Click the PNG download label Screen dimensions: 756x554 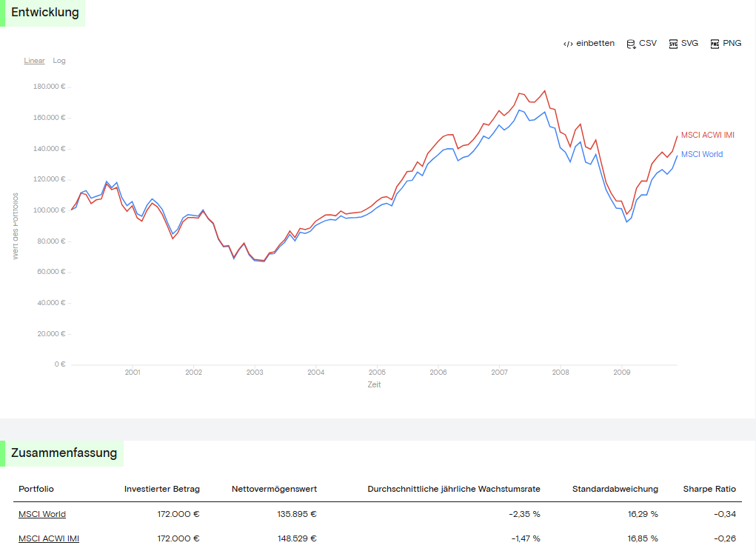coord(732,44)
